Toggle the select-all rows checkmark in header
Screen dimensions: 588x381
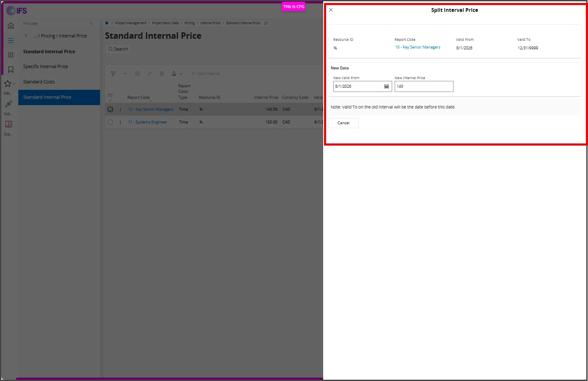pos(110,100)
